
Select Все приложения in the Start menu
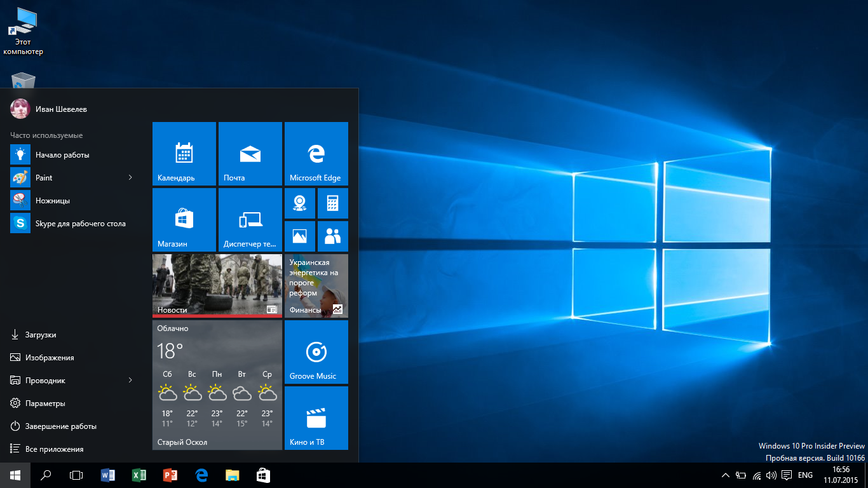[x=54, y=449]
